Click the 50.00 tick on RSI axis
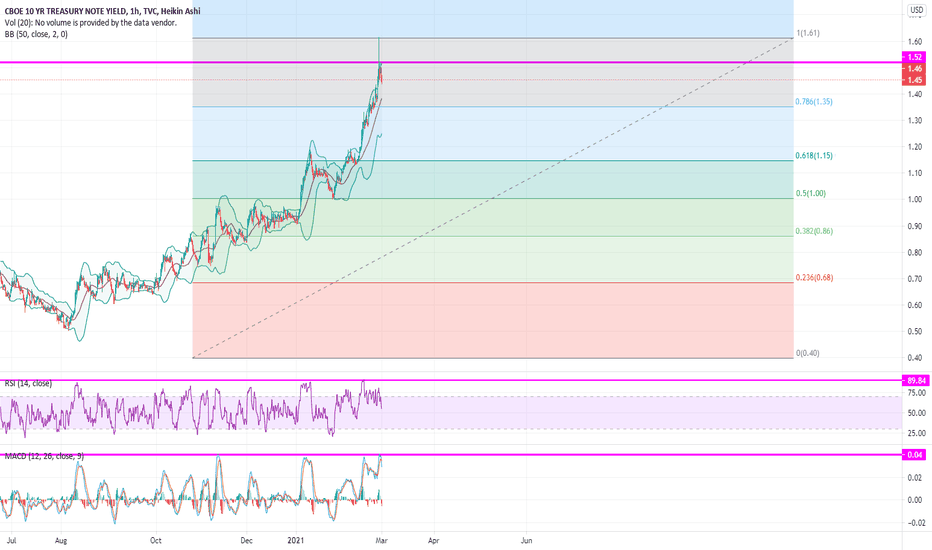The image size is (932, 550). coord(916,413)
